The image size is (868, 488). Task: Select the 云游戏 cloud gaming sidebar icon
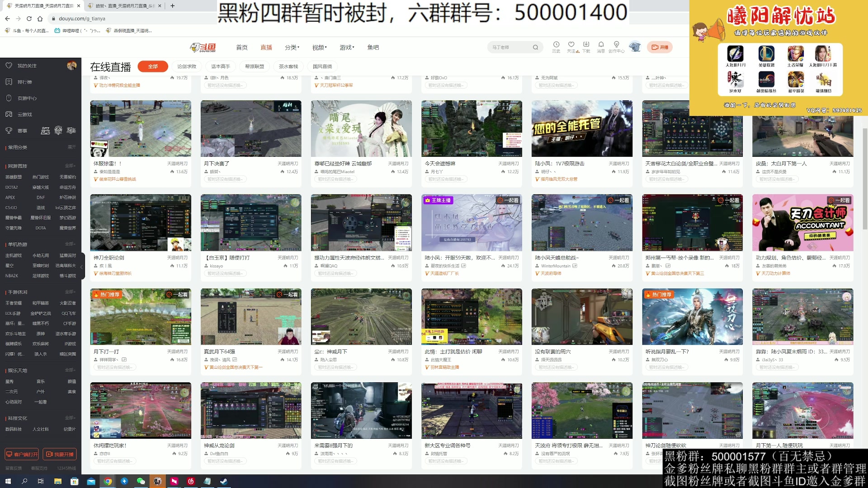[9, 114]
